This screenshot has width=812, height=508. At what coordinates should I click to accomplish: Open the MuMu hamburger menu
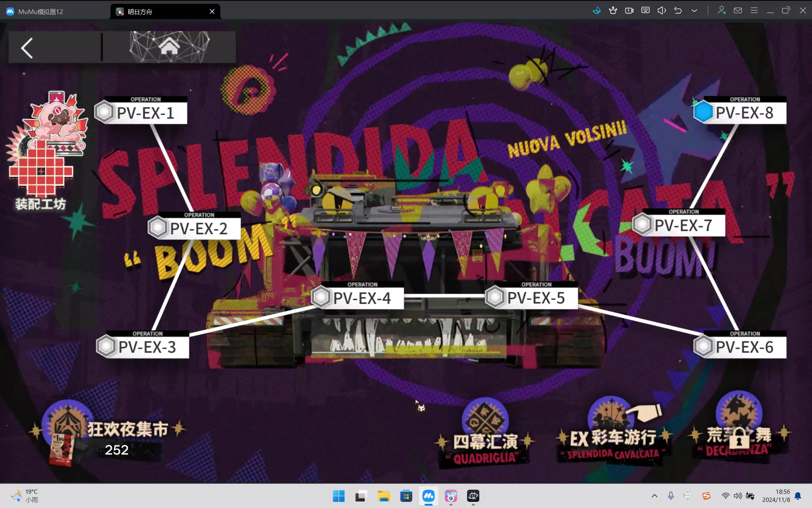pyautogui.click(x=754, y=10)
